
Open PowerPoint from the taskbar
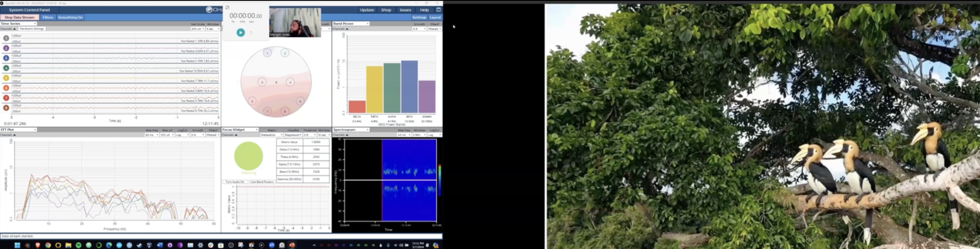(292, 245)
